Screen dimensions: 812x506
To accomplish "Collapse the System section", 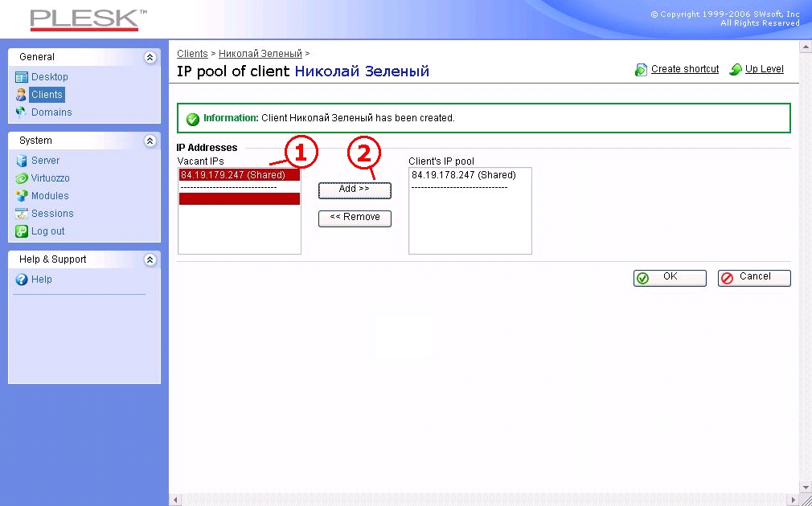I will click(x=150, y=141).
